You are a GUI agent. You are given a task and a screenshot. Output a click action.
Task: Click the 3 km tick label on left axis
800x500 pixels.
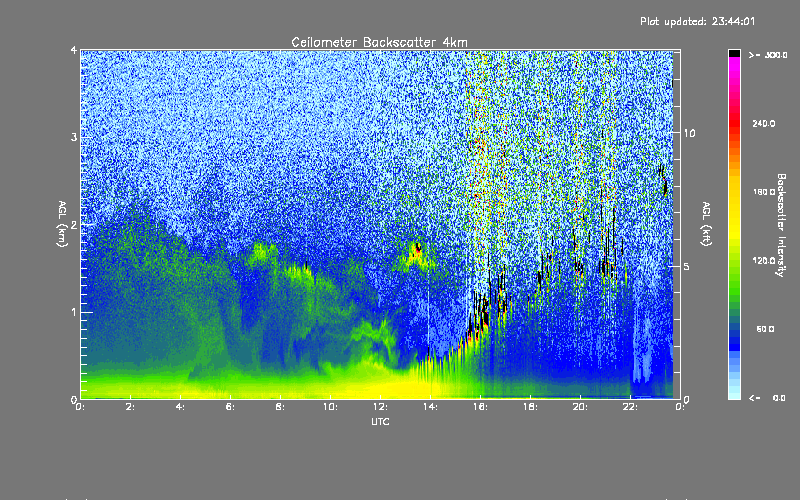click(x=74, y=137)
